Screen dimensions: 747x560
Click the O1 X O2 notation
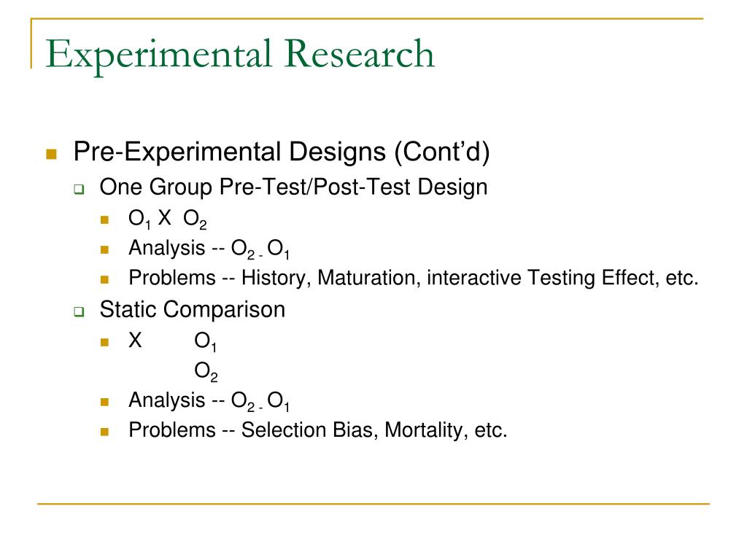coord(168,219)
